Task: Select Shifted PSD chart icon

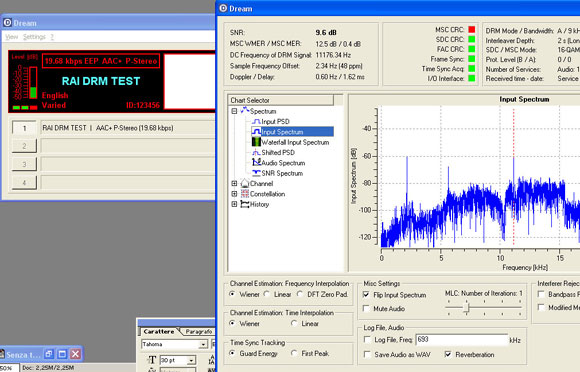Action: [x=256, y=152]
